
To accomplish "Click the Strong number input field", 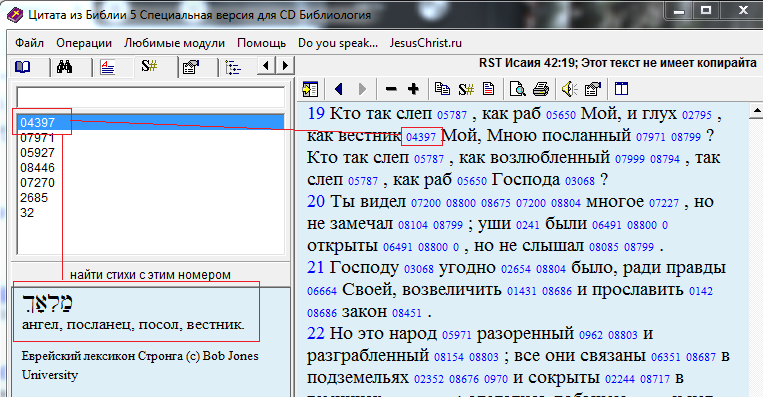I will pos(150,97).
